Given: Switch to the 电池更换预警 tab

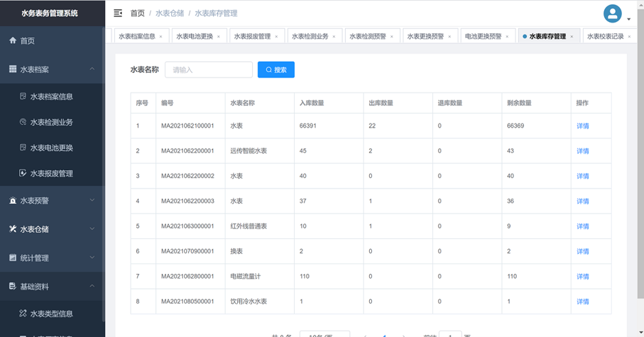Looking at the screenshot, I should [483, 36].
